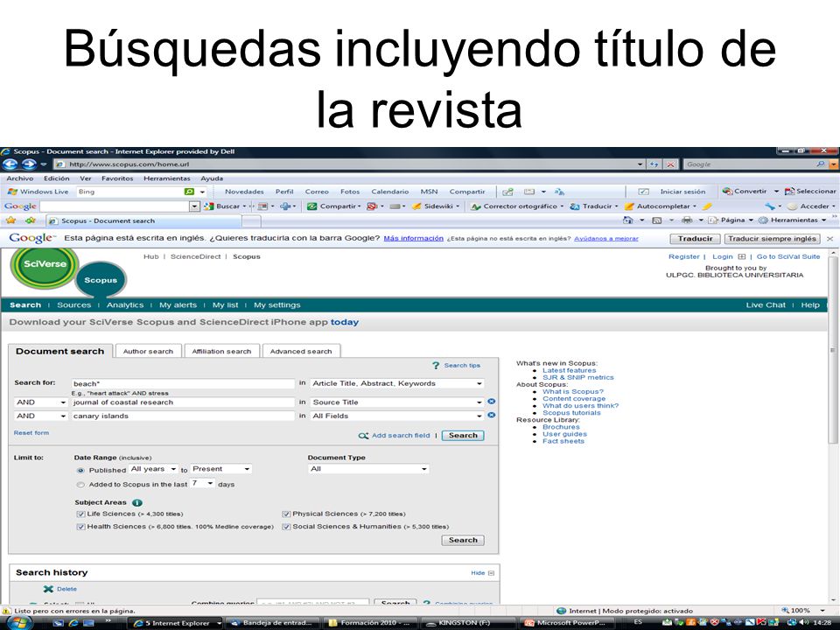The width and height of the screenshot is (840, 630).
Task: Open the second AND operator dropdown
Action: 41,416
